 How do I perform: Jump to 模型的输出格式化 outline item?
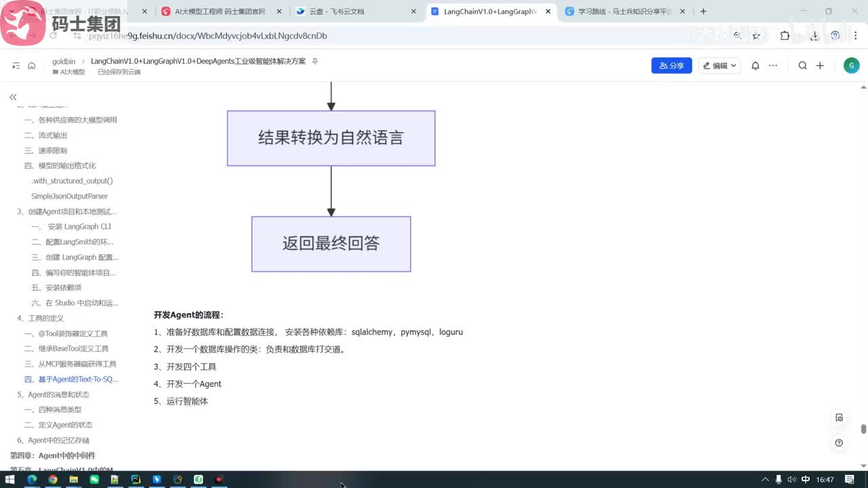(x=60, y=165)
